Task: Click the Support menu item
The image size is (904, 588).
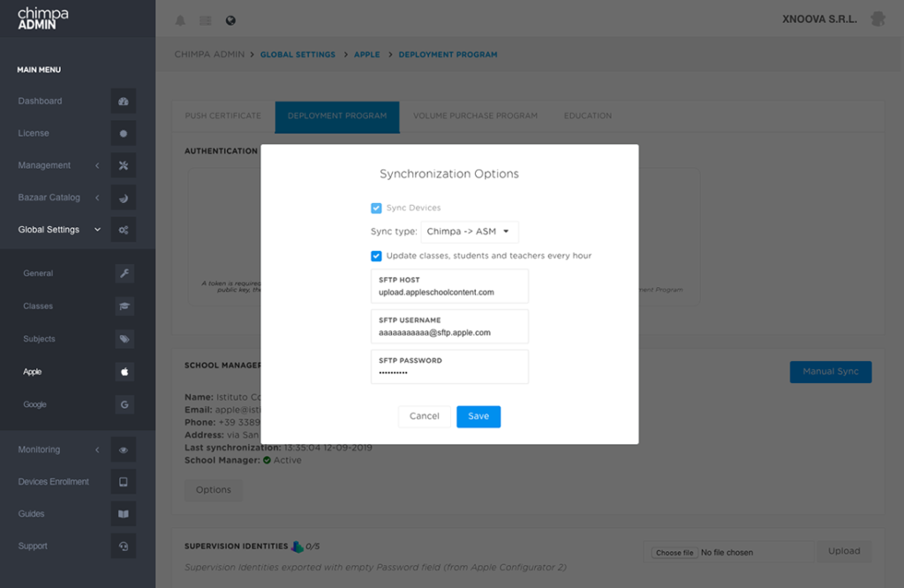Action: coord(33,546)
